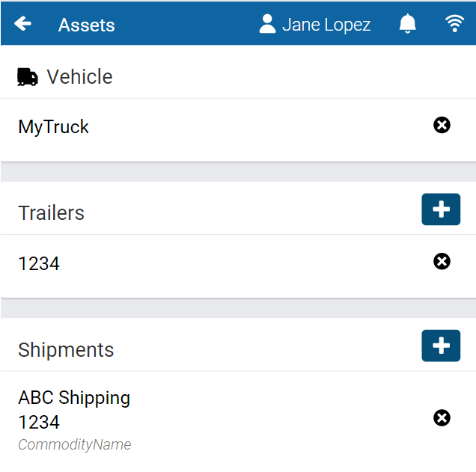Click the Vehicle section heading
This screenshot has width=476, height=472.
pyautogui.click(x=79, y=77)
